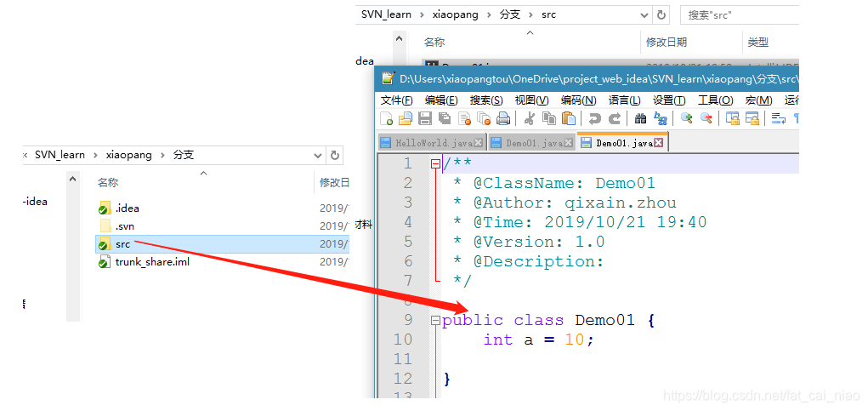868x411 pixels.
Task: Click refresh button in src Explorer address bar
Action: click(661, 15)
